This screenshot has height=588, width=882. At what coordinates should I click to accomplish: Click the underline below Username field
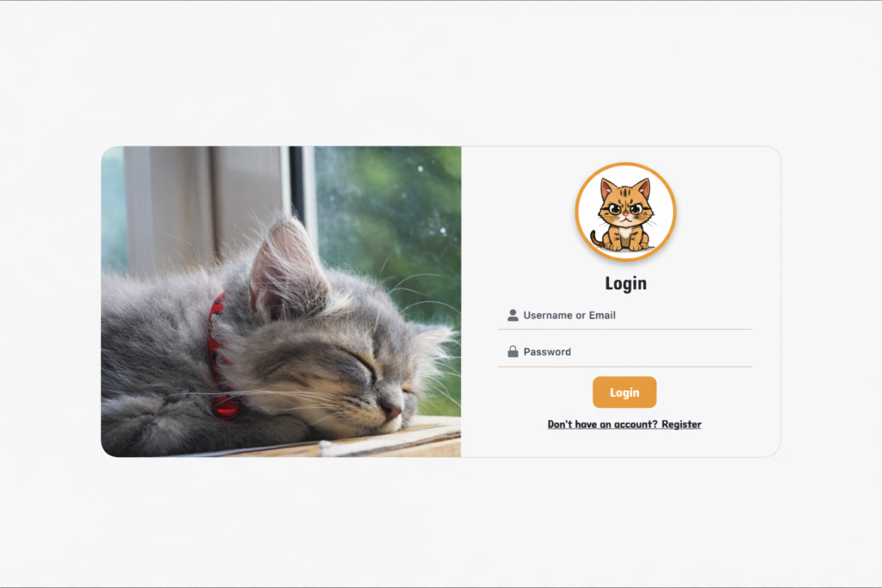coord(624,329)
